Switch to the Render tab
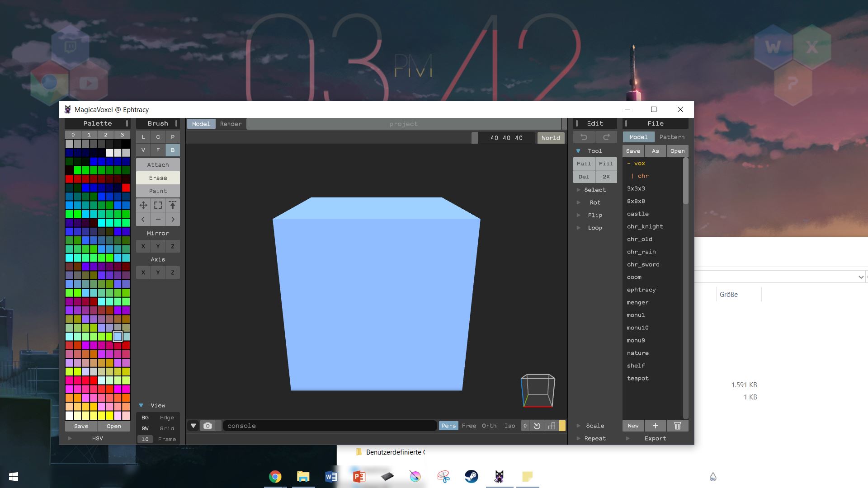The height and width of the screenshot is (488, 868). (231, 124)
